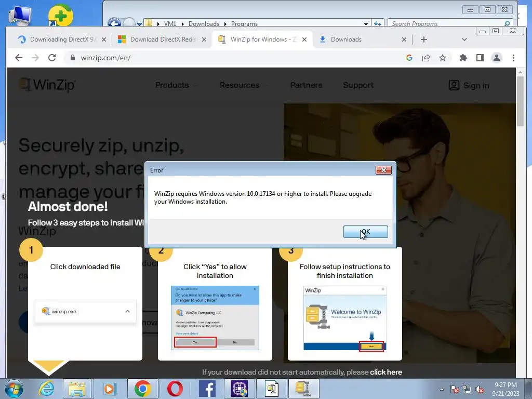Close the Download DirectX Redist tab
532x399 pixels.
coord(204,39)
